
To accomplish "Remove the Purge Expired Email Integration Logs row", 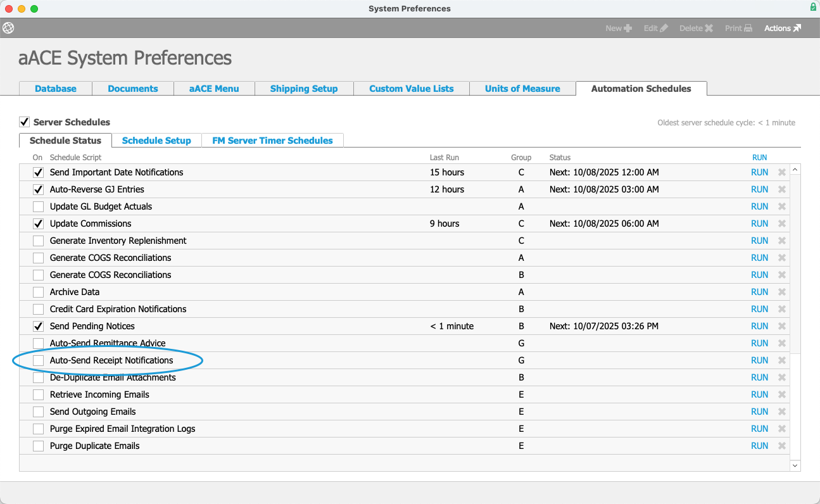I will coord(782,429).
